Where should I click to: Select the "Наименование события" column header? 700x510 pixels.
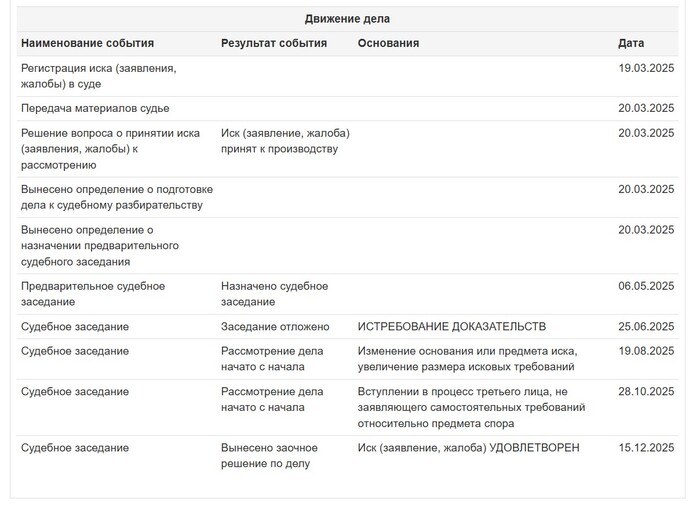pos(87,44)
